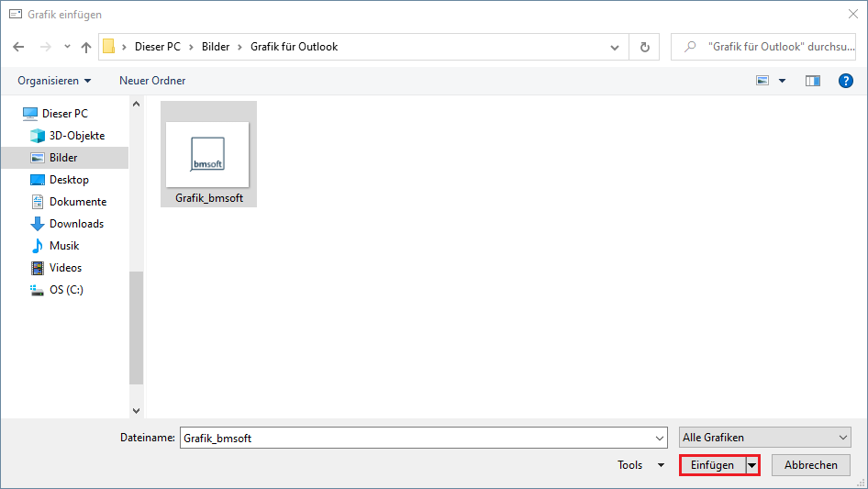Open the Tools dropdown menu

coord(640,465)
